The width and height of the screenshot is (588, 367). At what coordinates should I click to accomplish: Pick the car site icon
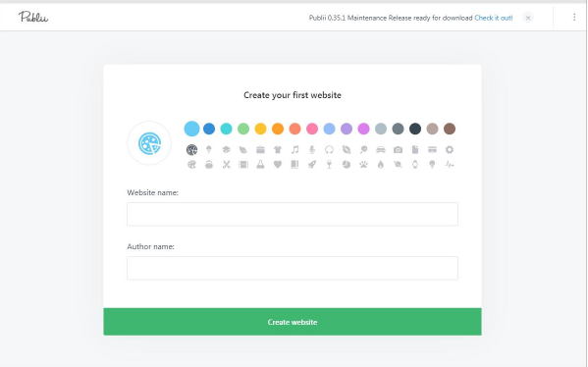pyautogui.click(x=381, y=150)
